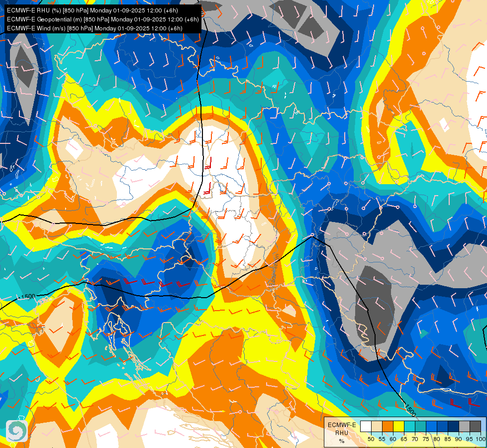The width and height of the screenshot is (487, 448).
Task: Click the dark gray 95–100 legend swatch
Action: 475,426
